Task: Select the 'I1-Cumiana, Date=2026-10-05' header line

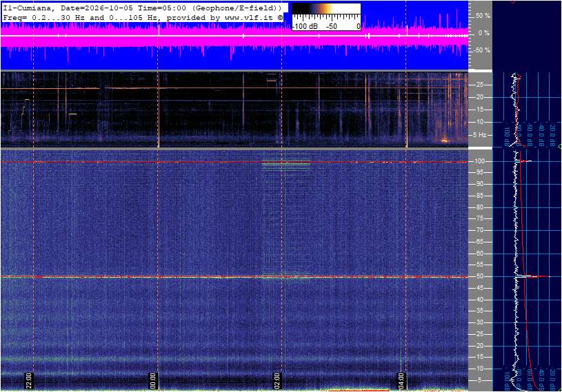Action: [x=142, y=8]
